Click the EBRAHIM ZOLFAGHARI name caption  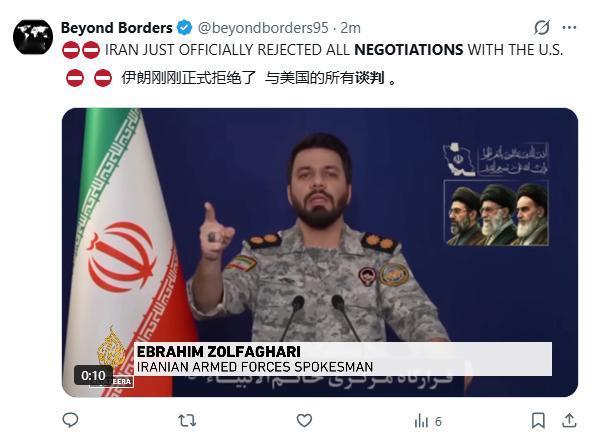[x=219, y=352]
